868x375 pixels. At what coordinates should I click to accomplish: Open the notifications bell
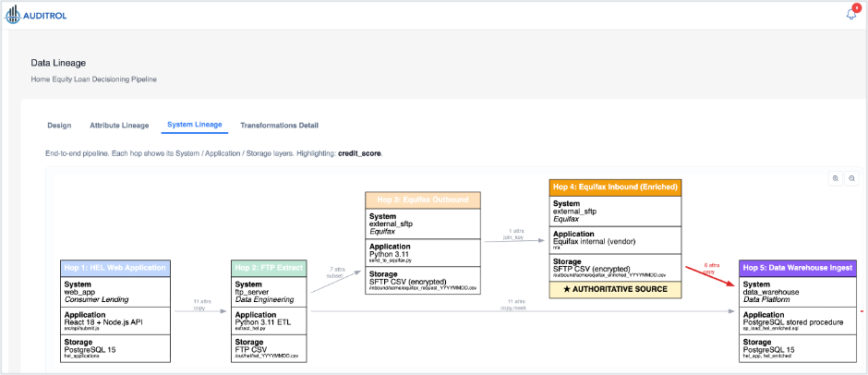point(851,14)
